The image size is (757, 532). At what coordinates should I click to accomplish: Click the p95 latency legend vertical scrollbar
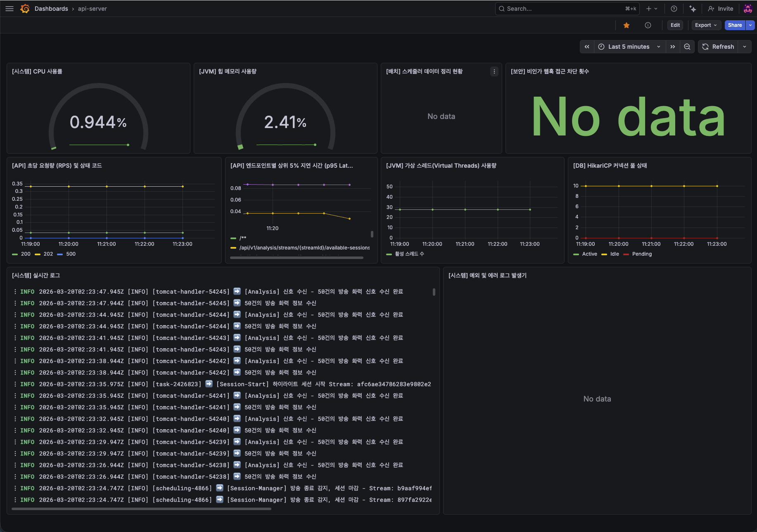pyautogui.click(x=372, y=234)
